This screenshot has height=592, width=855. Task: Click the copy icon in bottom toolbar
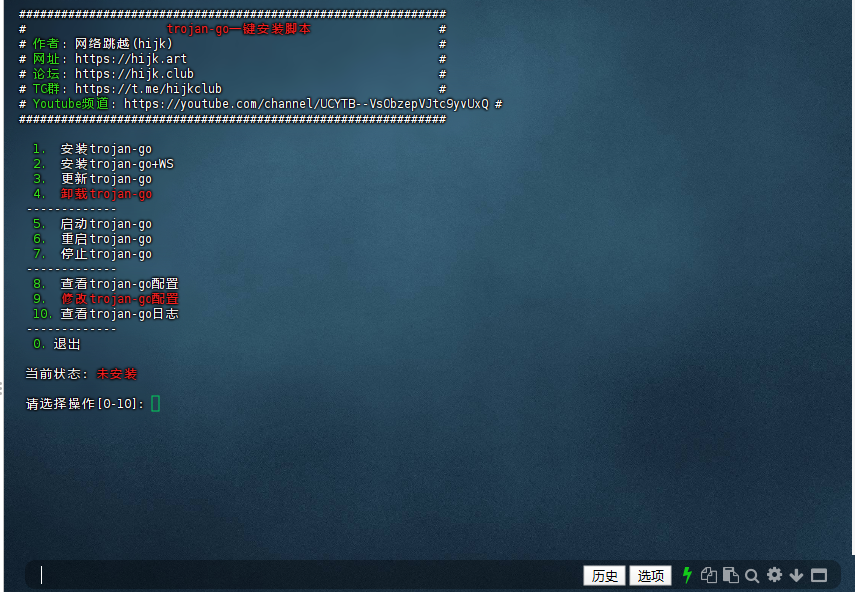[709, 575]
